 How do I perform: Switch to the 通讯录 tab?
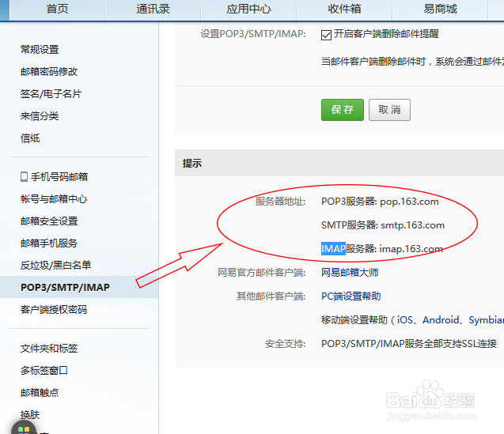[x=153, y=9]
